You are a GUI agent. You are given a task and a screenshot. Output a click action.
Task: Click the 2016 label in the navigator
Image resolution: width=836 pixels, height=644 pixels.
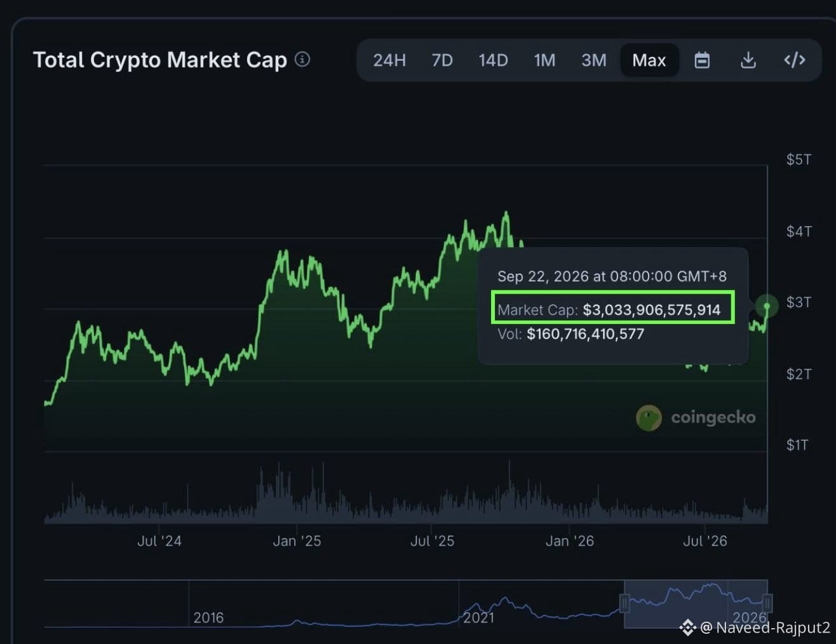click(208, 617)
